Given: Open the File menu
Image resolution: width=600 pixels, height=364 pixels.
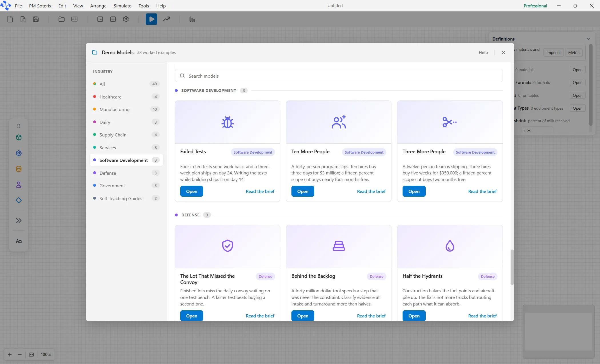Looking at the screenshot, I should pos(18,6).
